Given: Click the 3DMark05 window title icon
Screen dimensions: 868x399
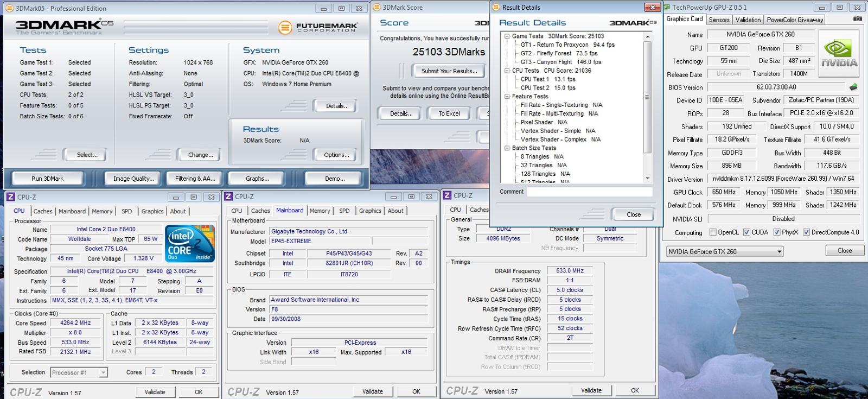Looking at the screenshot, I should 9,8.
